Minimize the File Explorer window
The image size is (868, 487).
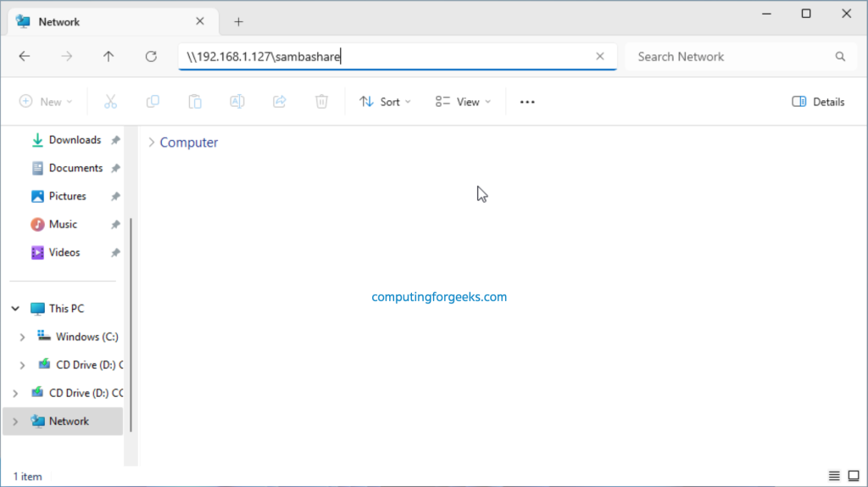tap(766, 14)
